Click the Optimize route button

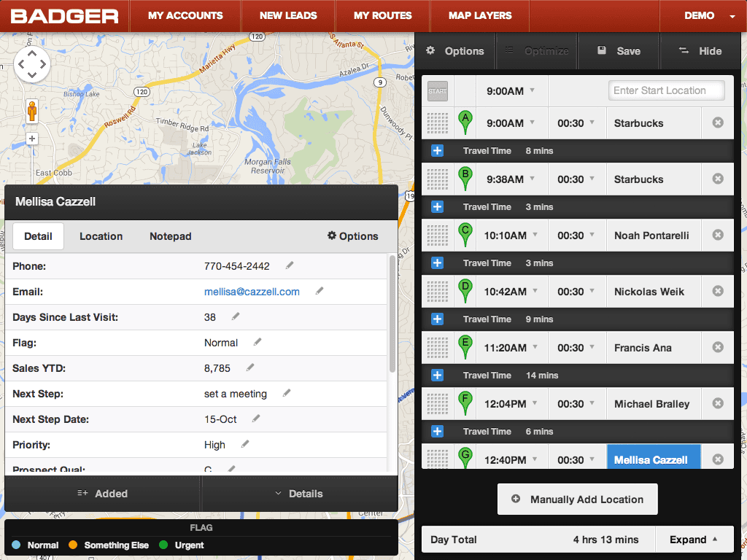[537, 51]
